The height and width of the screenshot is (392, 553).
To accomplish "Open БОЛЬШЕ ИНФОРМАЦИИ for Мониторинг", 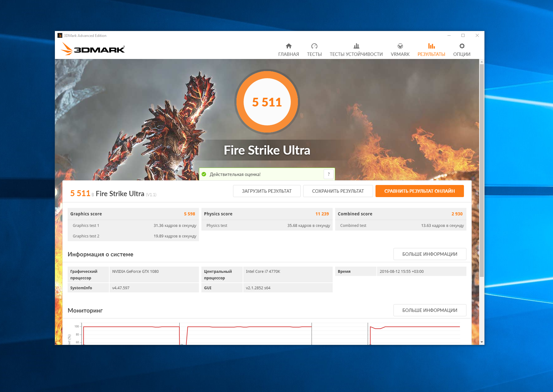I will point(430,310).
